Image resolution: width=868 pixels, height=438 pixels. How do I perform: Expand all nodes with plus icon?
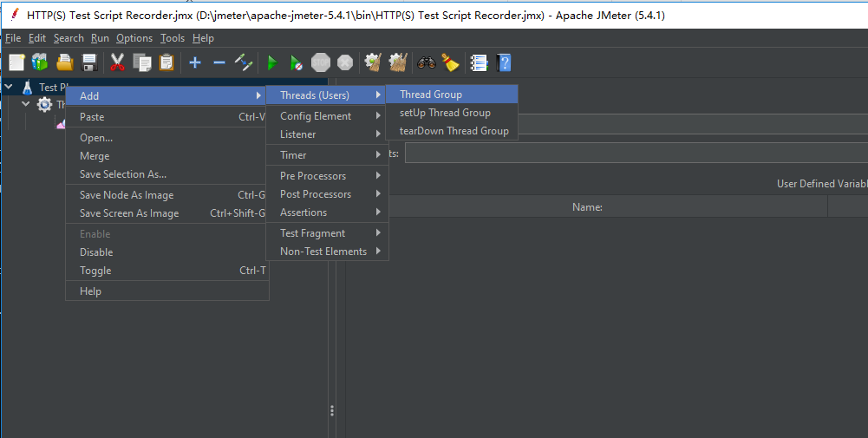point(195,62)
